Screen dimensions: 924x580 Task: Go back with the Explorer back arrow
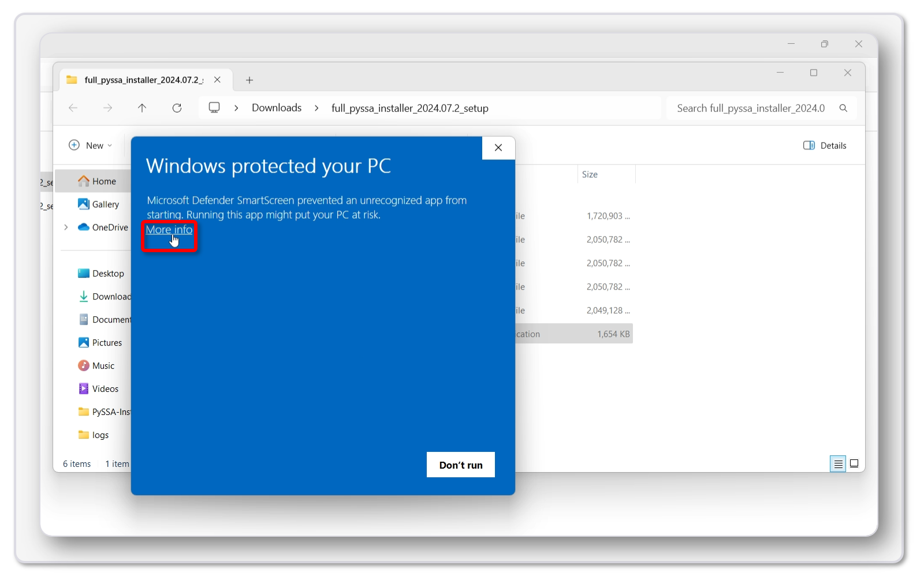click(x=73, y=108)
